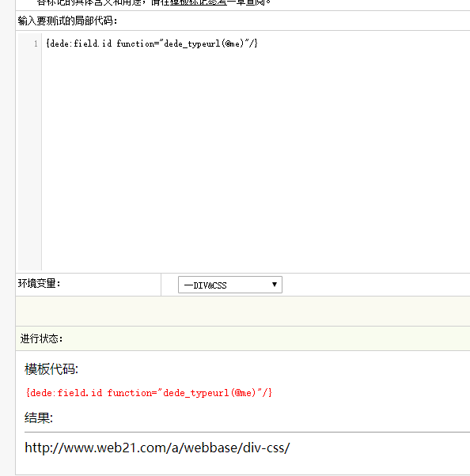Click the 进行状态 label
Screen dimensions: 470x476
pos(41,338)
